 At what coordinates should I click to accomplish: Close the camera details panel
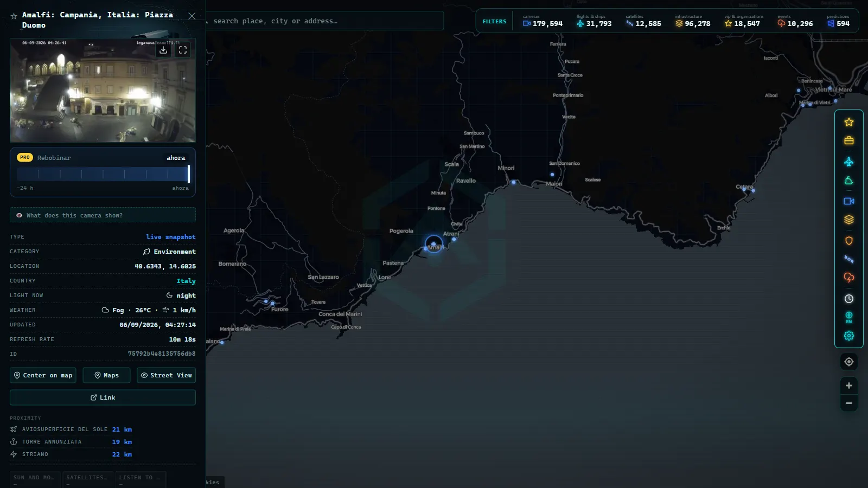[x=192, y=16]
